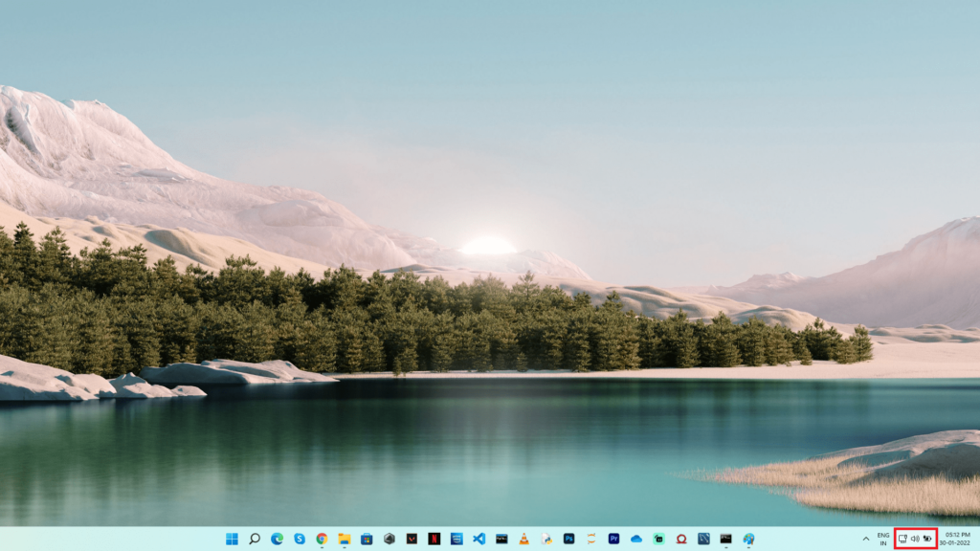Show hidden system tray icons
This screenshot has width=980, height=551.
click(866, 539)
